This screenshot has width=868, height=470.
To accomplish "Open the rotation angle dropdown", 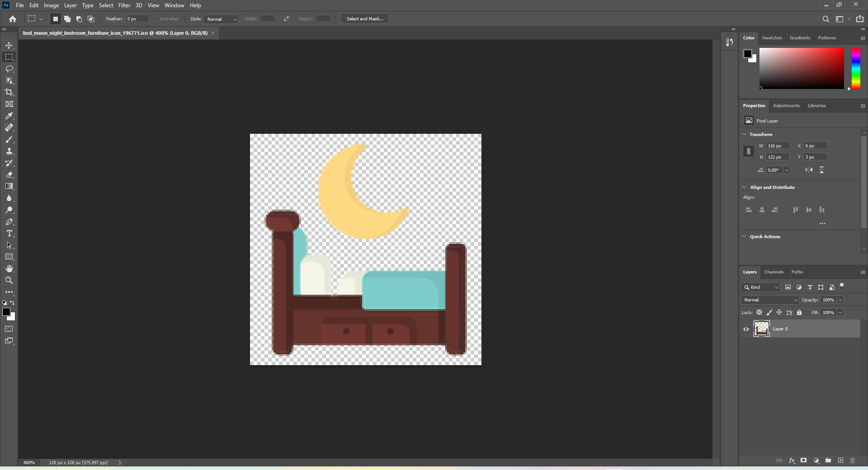I will [x=787, y=170].
